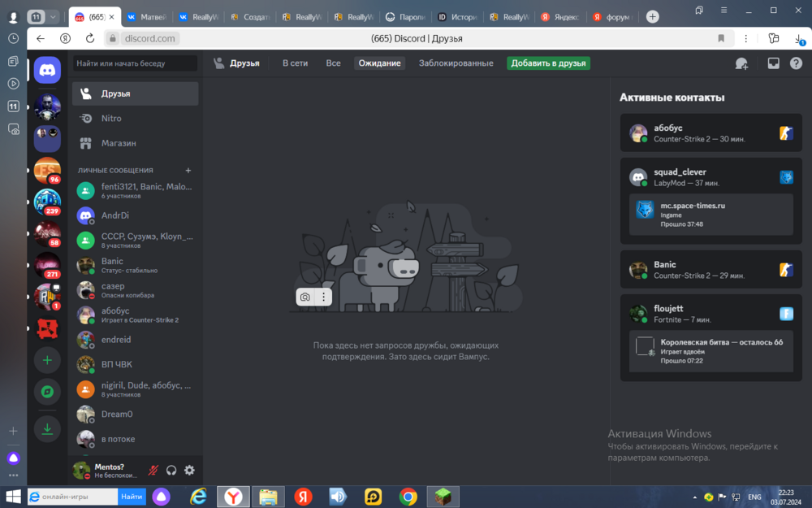Screen dimensions: 812x508
Task: Switch to the Матвей VK browser tab
Action: 147,17
